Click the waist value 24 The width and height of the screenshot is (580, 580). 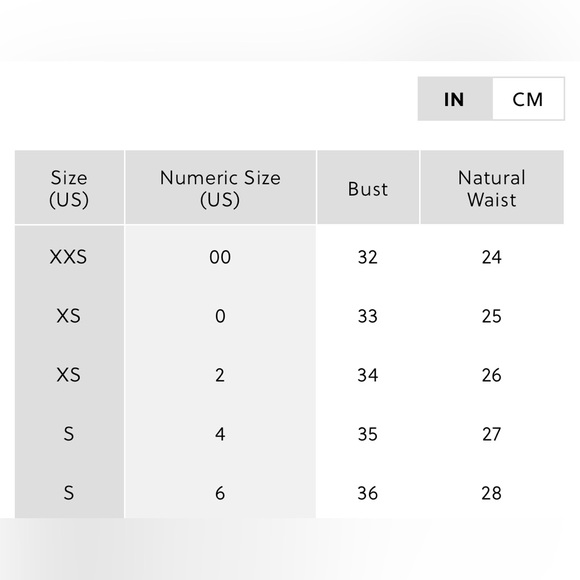click(x=492, y=257)
